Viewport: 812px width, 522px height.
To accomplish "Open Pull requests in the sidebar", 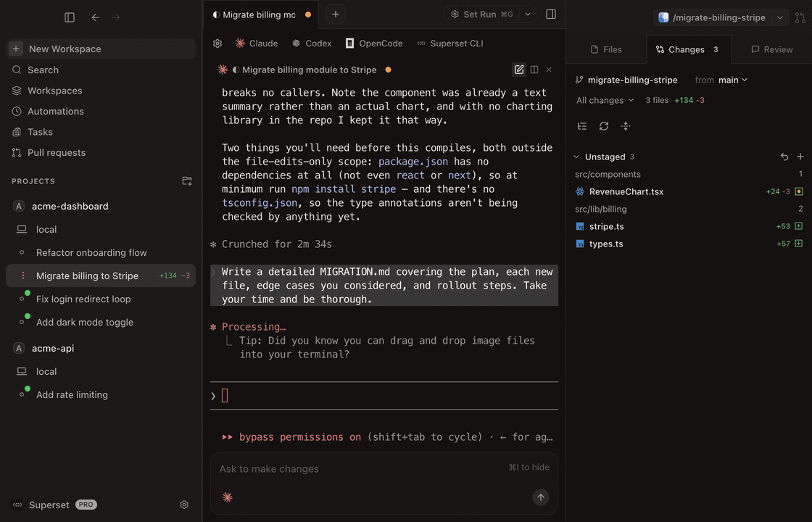I will pyautogui.click(x=101, y=153).
